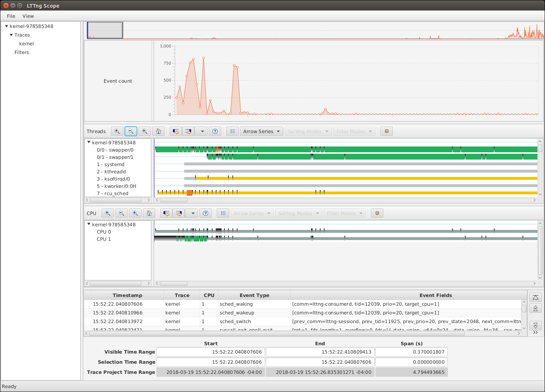Screen dimensions: 545x392
Task: Go to first event in event table
Action: click(536, 297)
